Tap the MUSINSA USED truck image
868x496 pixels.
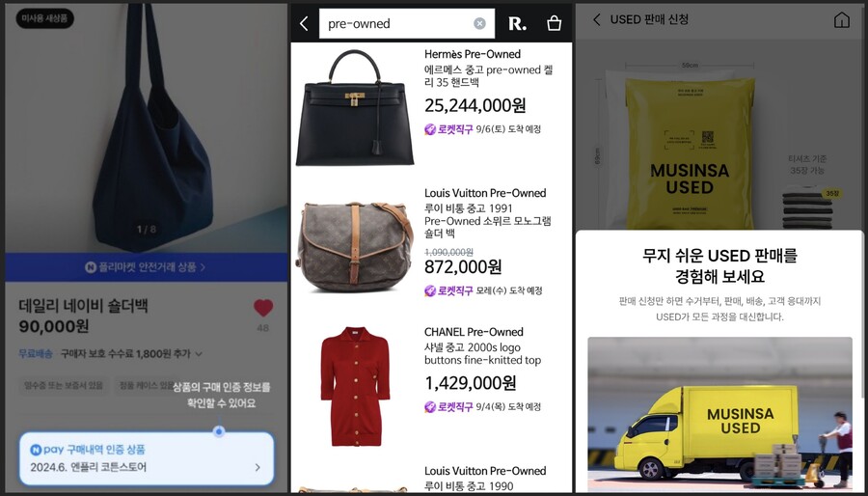coord(719,414)
